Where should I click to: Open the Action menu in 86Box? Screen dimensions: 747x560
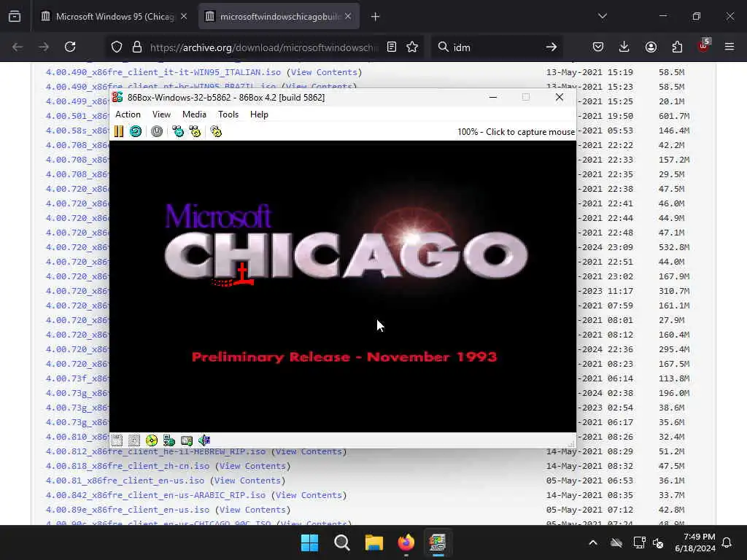pyautogui.click(x=128, y=114)
